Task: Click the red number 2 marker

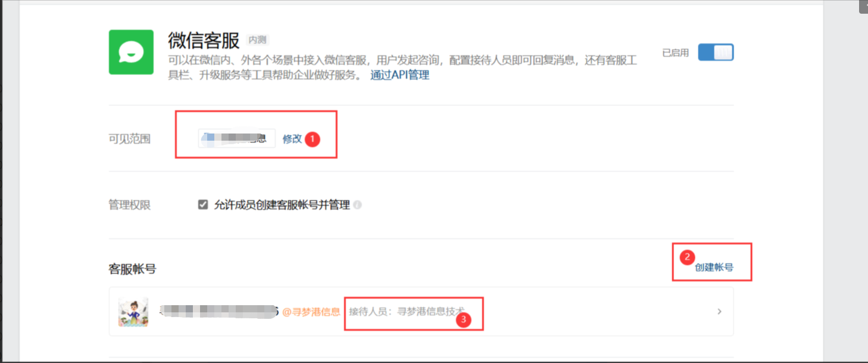Action: 687,257
